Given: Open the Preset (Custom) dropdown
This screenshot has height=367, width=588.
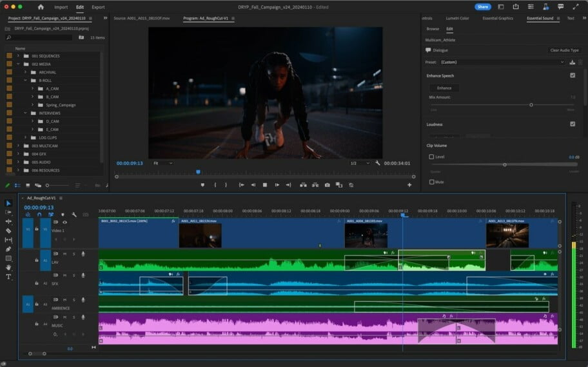Looking at the screenshot, I should [502, 62].
